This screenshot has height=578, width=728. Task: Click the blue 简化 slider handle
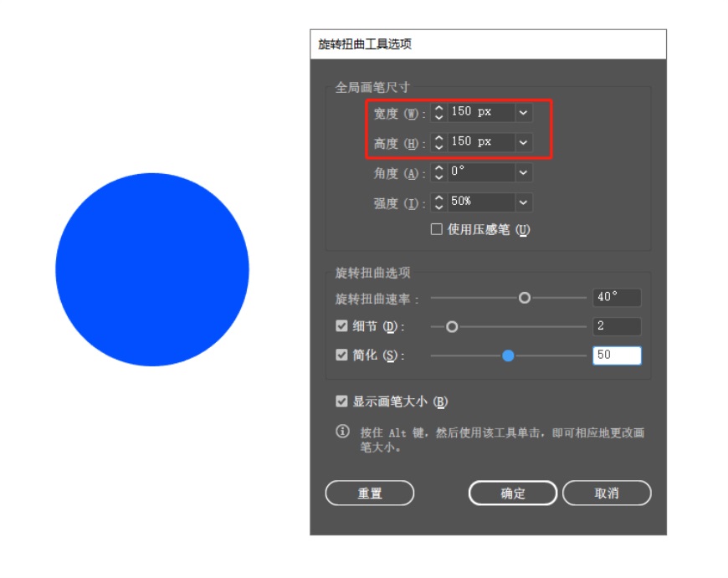coord(508,355)
